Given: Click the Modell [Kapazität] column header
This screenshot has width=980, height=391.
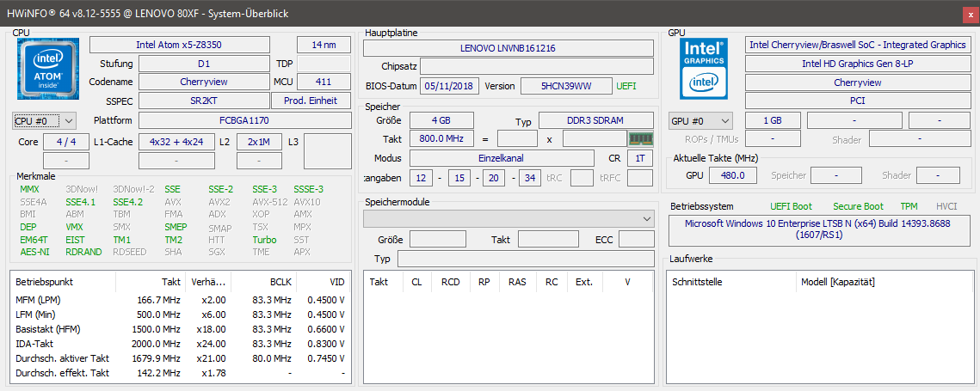Looking at the screenshot, I should click(837, 281).
